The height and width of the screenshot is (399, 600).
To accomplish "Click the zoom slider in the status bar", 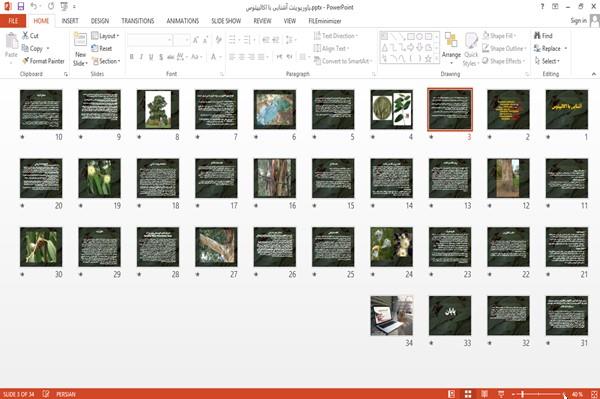I will click(539, 394).
